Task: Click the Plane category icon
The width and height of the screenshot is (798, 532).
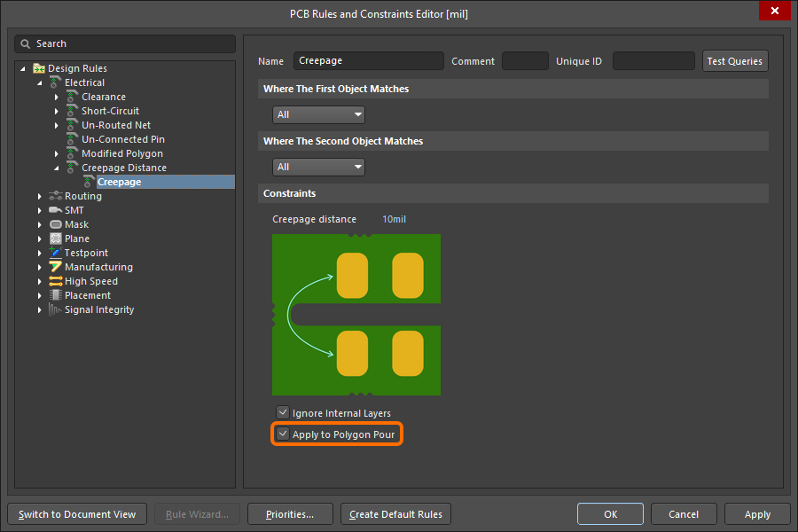Action: point(56,239)
